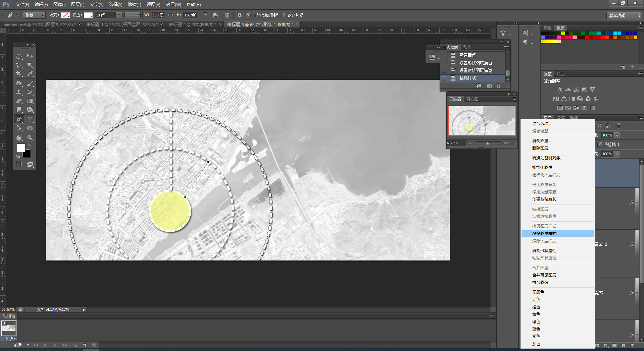Toggle the 自动添加/删除 checkbox
Image resolution: width=644 pixels, height=351 pixels.
[249, 15]
